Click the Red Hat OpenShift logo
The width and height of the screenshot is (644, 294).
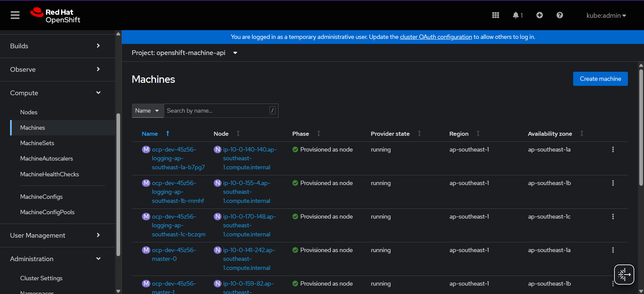[55, 15]
